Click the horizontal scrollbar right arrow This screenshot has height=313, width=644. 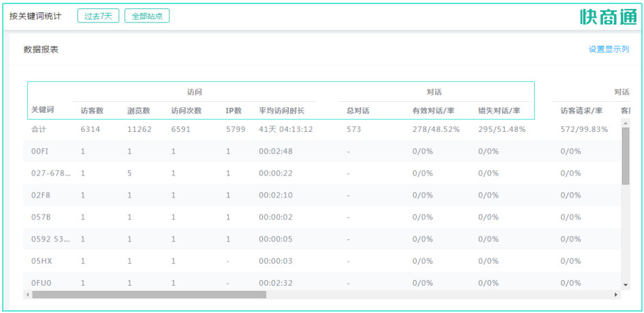(616, 295)
